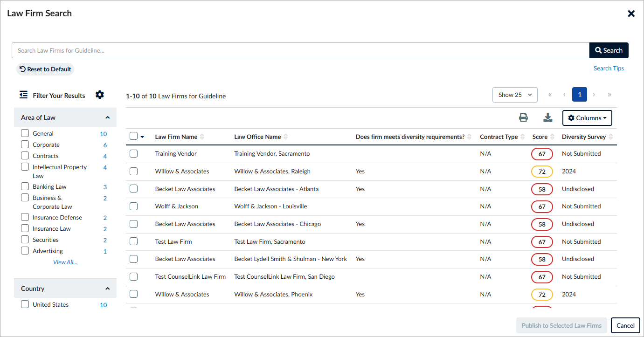The height and width of the screenshot is (337, 644).
Task: Collapse the Filter Your Results panel icon
Action: tap(24, 95)
